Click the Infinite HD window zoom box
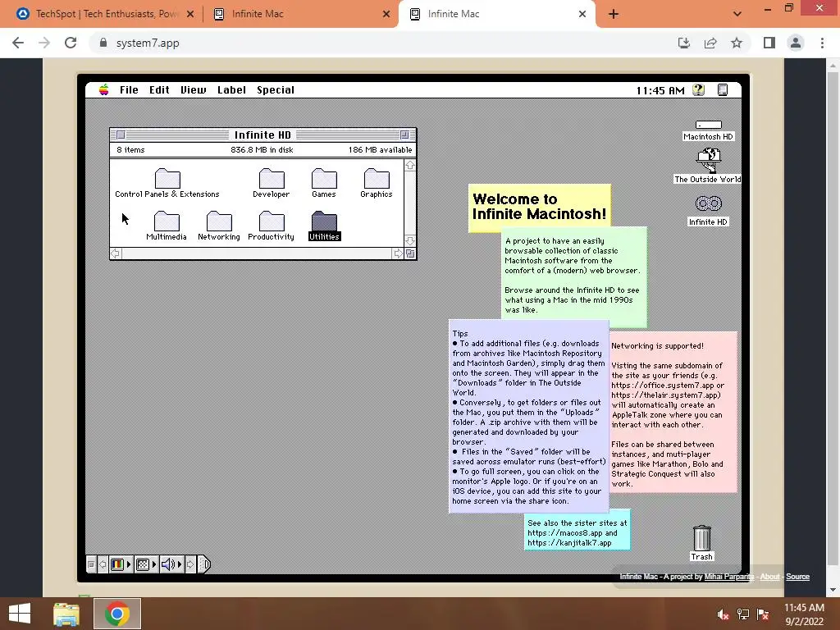Viewport: 840px width, 630px height. (405, 135)
